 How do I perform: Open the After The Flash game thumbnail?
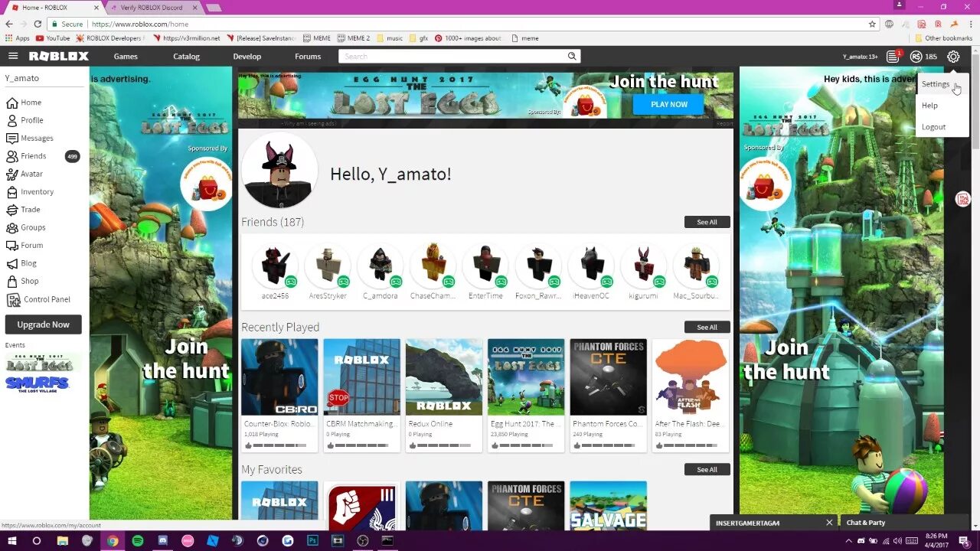pos(691,377)
